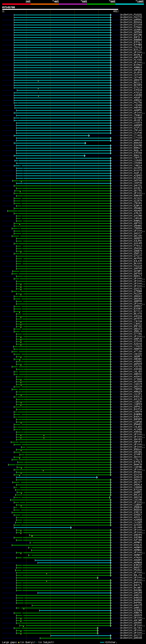The width and height of the screenshot is (146, 644).
Task: Click the query label AV549700
Action: click(x=8, y=8)
